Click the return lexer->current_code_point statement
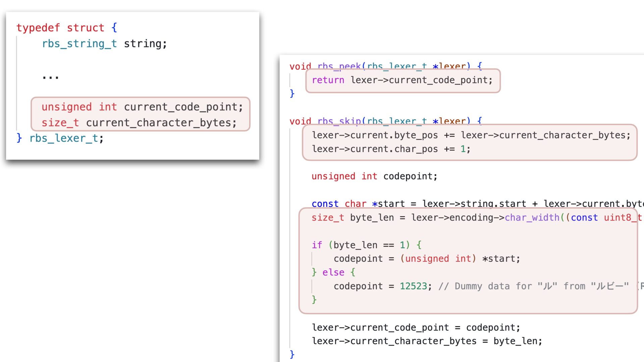 [x=402, y=80]
